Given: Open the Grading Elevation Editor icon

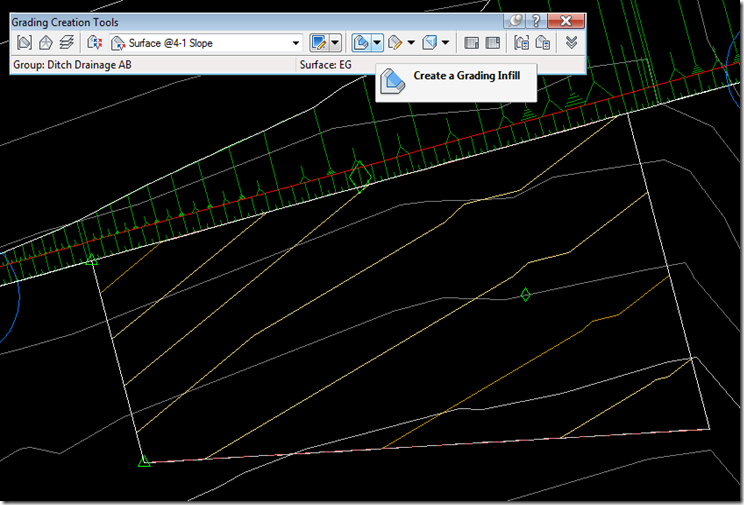Looking at the screenshot, I should [x=491, y=43].
